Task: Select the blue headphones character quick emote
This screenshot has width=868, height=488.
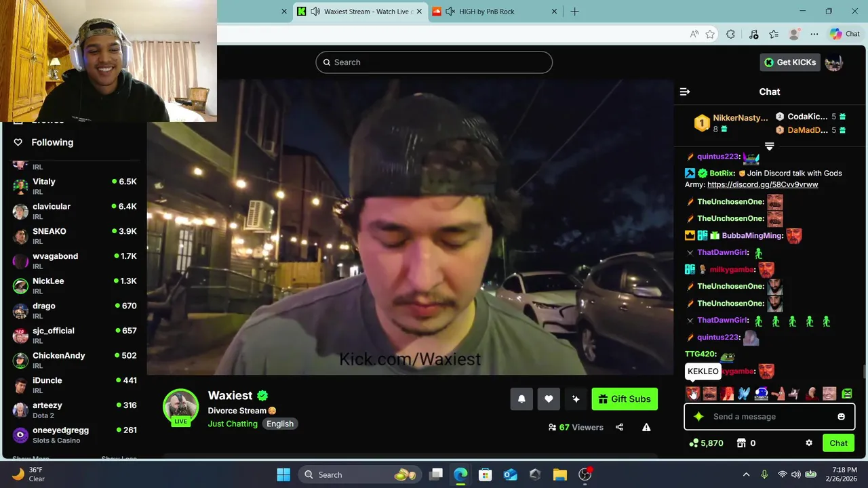Action: (761, 394)
